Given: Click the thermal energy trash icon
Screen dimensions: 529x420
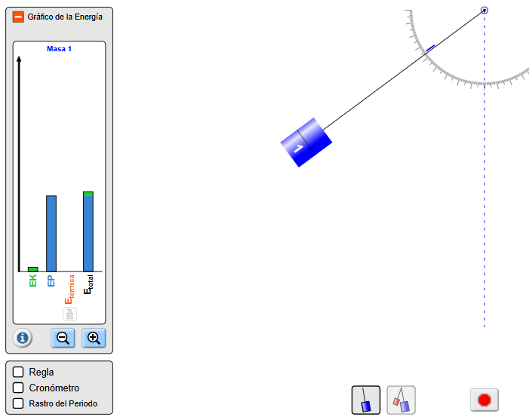Looking at the screenshot, I should 69,314.
